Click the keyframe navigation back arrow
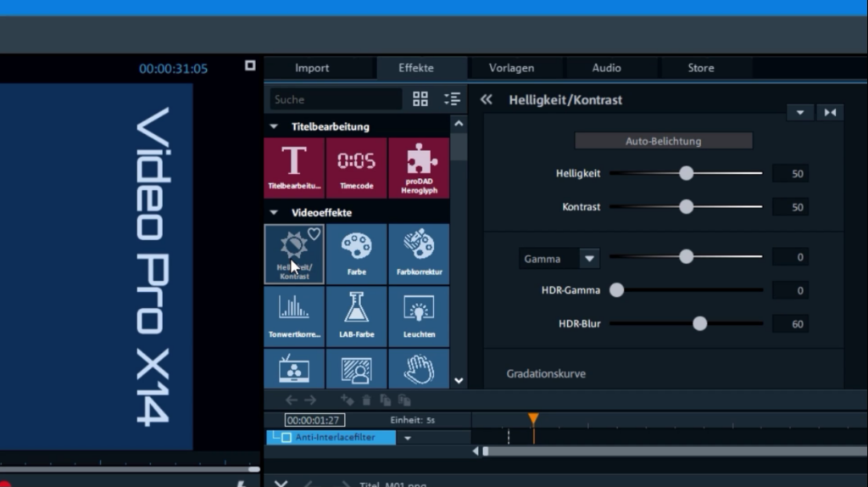The width and height of the screenshot is (868, 487). [292, 400]
